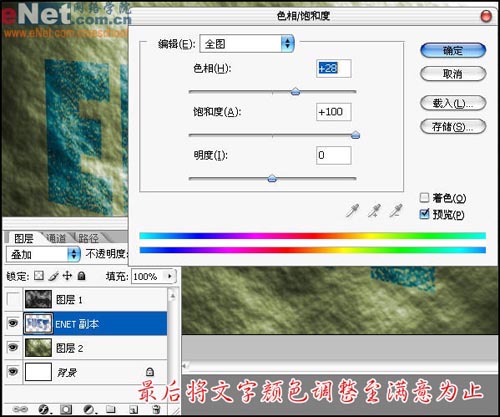Select the subtract-from-sample eyedropper
The height and width of the screenshot is (417, 500).
click(x=396, y=210)
